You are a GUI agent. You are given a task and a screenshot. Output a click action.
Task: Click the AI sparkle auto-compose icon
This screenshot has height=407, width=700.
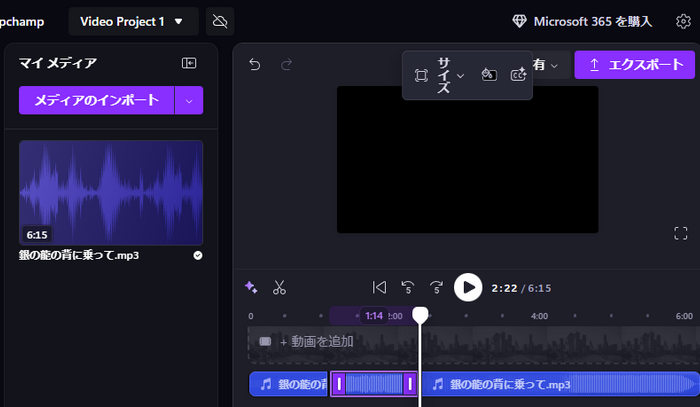pos(251,287)
